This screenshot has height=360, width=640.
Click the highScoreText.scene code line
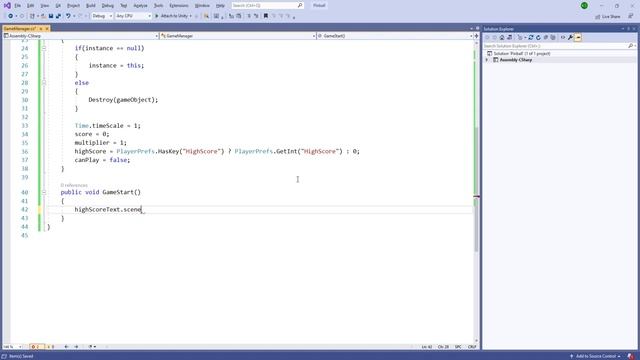(x=108, y=209)
